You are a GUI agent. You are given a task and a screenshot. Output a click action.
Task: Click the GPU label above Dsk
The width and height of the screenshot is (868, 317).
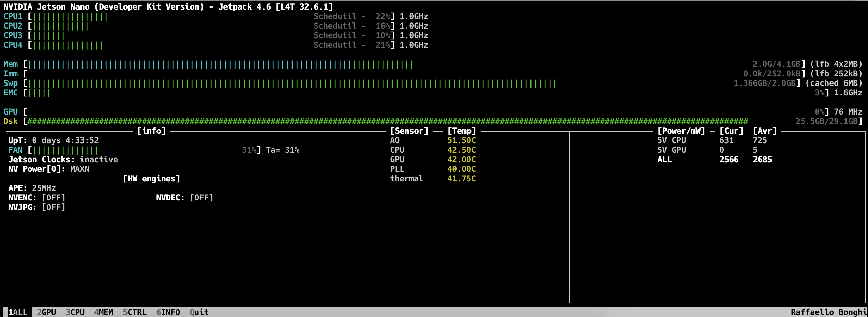point(11,112)
